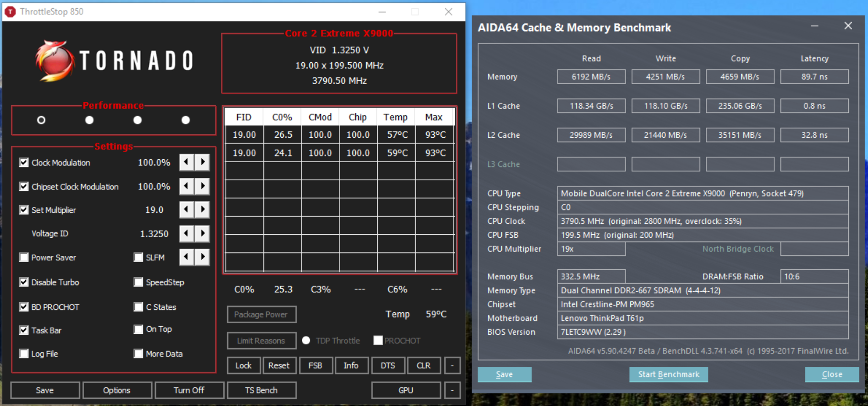Toggle BD PROCHOT checkbox

click(24, 307)
